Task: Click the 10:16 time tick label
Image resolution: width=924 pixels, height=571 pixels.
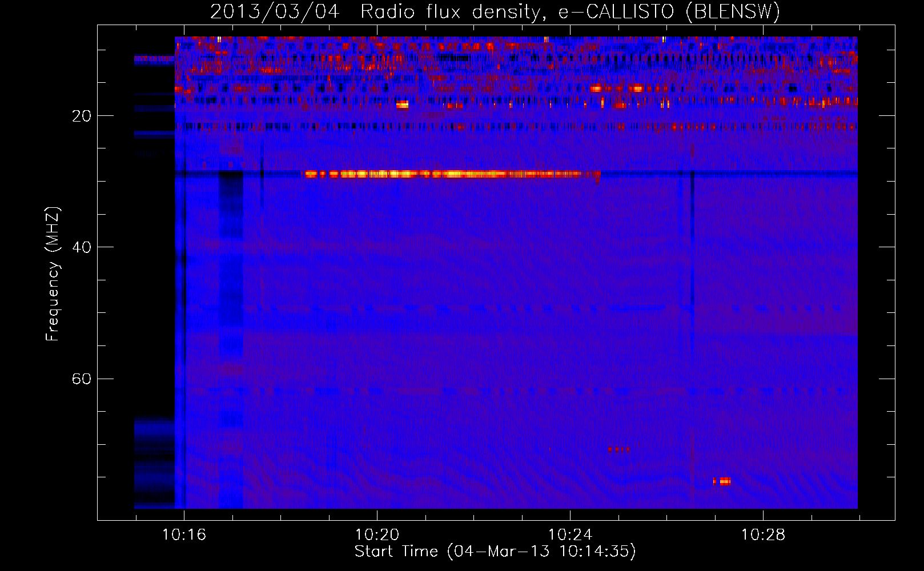Action: point(184,535)
